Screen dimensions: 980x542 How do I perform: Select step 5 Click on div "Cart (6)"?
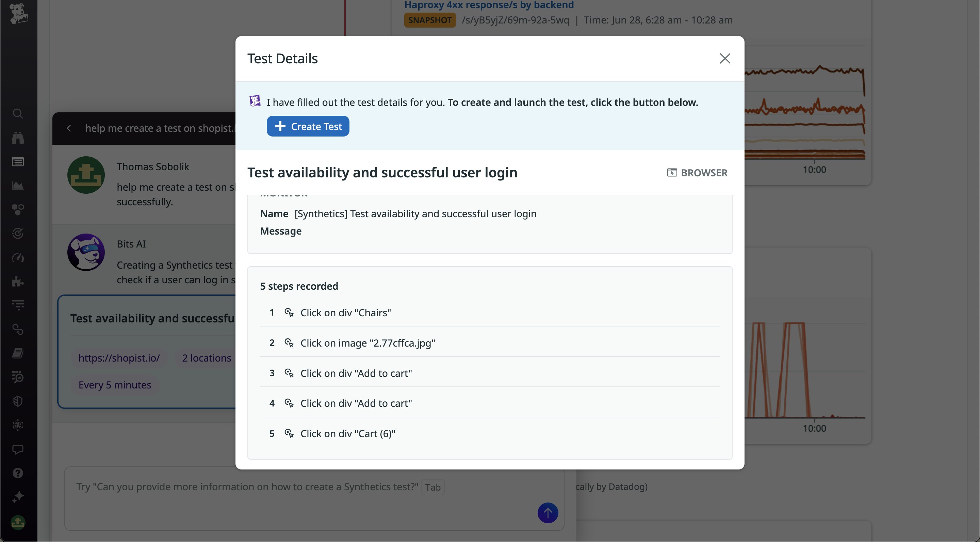pyautogui.click(x=348, y=433)
